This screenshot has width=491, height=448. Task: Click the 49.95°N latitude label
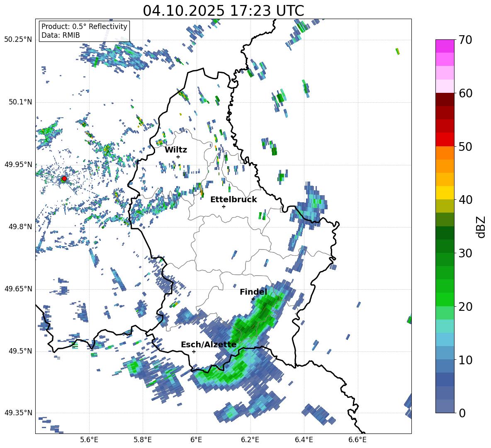[x=18, y=165]
